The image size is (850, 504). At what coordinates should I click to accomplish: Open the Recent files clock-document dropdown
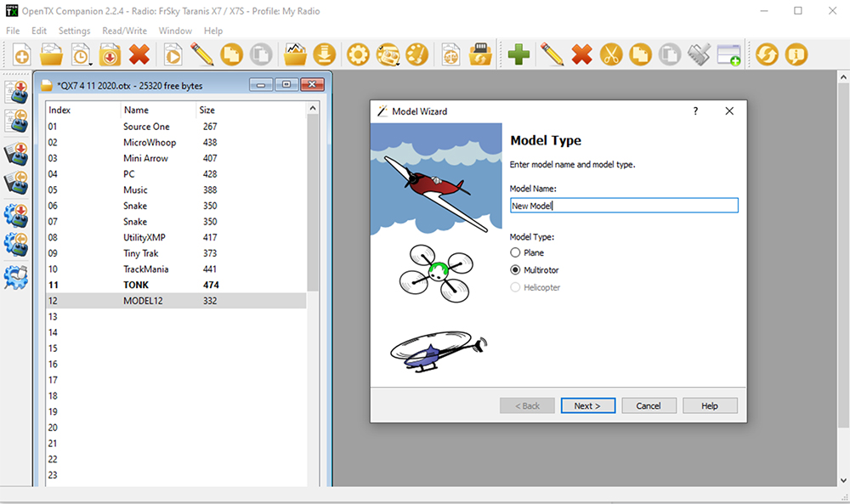pos(81,54)
